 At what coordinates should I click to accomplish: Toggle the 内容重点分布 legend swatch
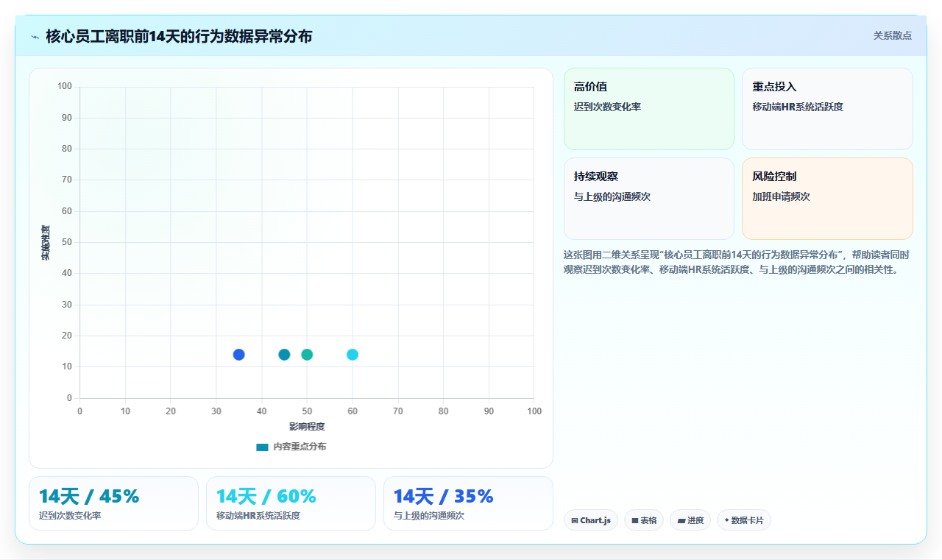tap(262, 447)
